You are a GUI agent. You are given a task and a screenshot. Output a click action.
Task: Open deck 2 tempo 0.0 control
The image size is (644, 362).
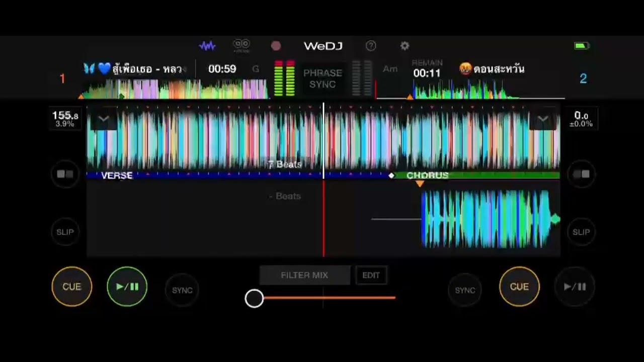coord(581,119)
